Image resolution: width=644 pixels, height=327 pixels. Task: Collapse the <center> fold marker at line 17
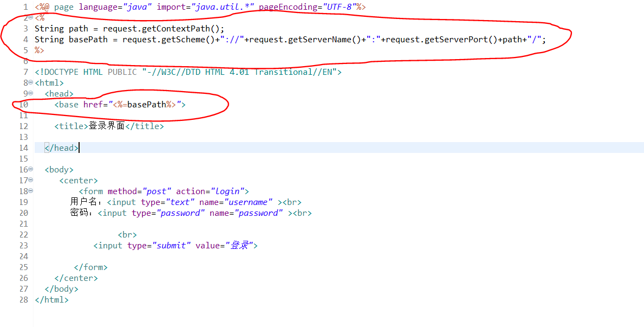31,179
